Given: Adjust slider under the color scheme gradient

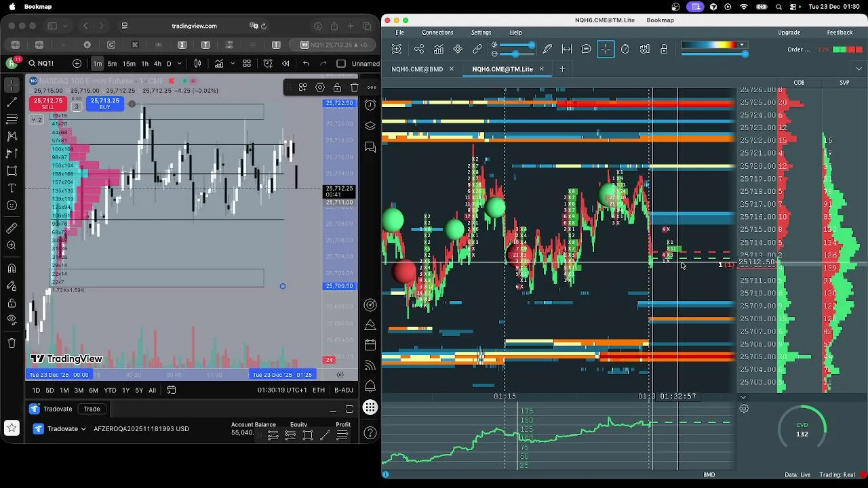Looking at the screenshot, I should (x=714, y=54).
